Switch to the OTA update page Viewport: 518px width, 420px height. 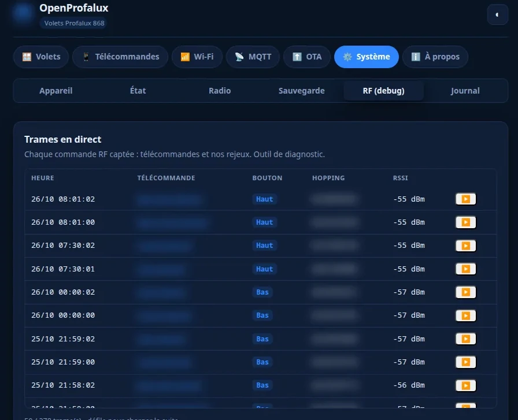click(307, 57)
